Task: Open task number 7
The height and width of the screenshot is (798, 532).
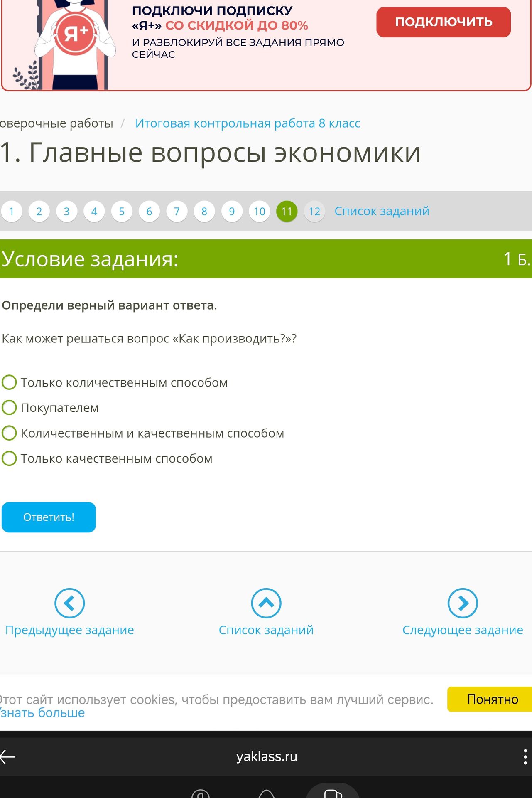Action: (x=177, y=212)
